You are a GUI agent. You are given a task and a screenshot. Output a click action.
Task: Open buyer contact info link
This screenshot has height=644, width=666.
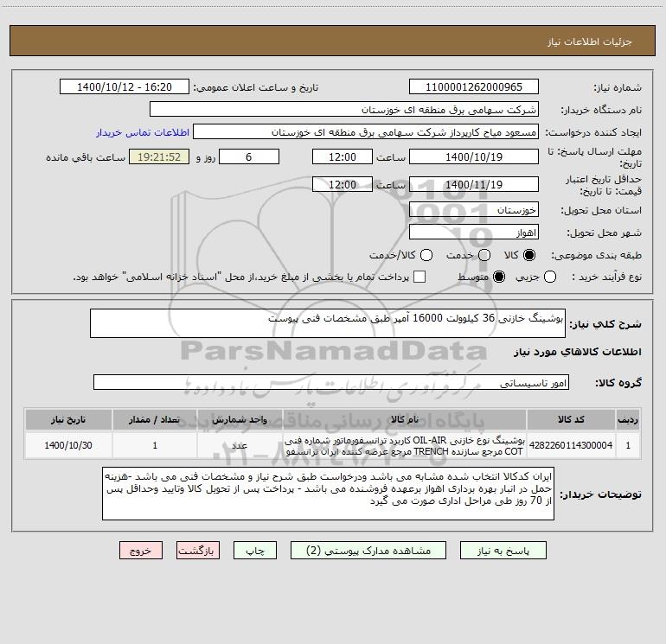click(x=143, y=132)
